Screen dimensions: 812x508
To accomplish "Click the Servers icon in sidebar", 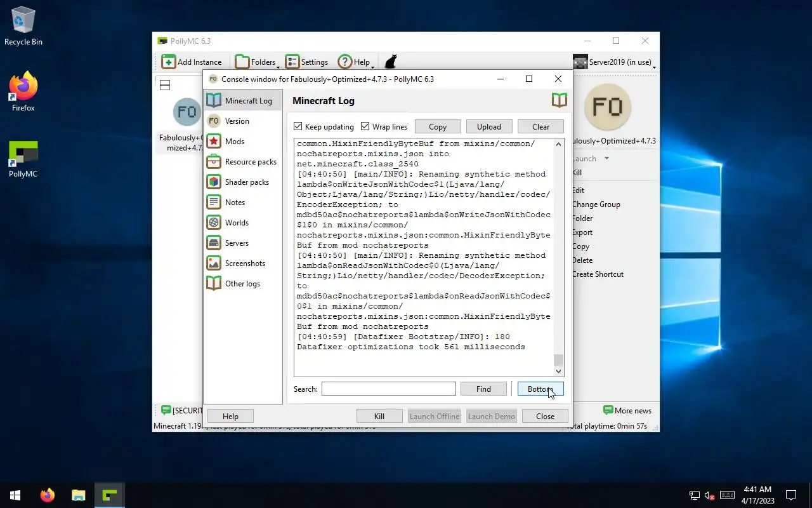I will point(214,243).
